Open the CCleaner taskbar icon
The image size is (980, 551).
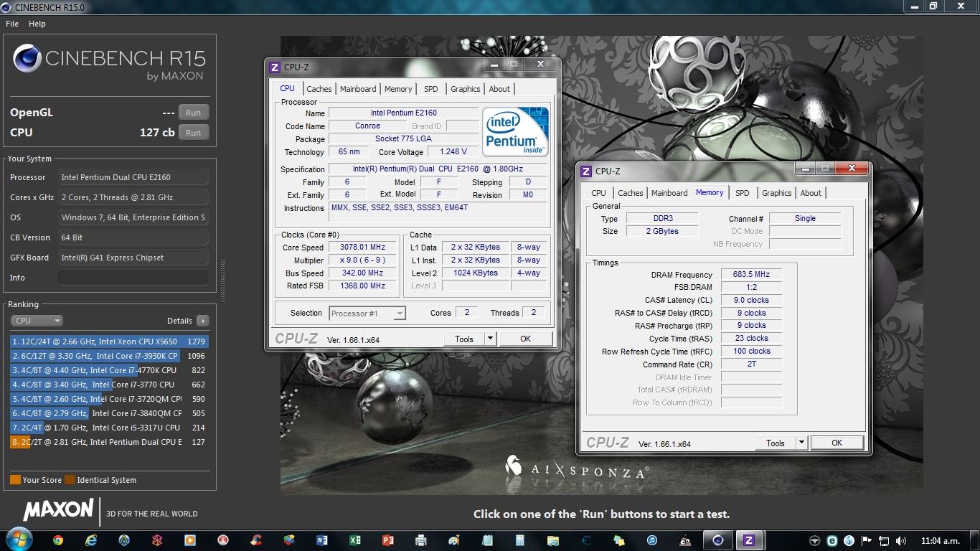[255, 540]
